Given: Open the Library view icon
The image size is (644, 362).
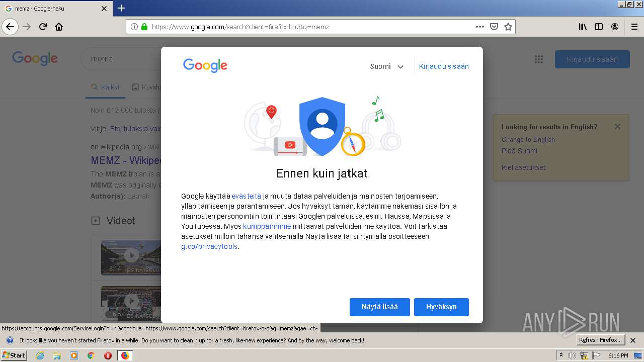Looking at the screenshot, I should pos(583,27).
